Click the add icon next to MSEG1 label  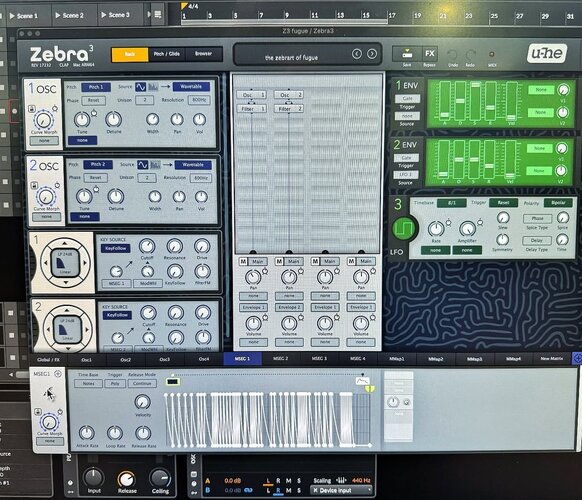[58, 374]
